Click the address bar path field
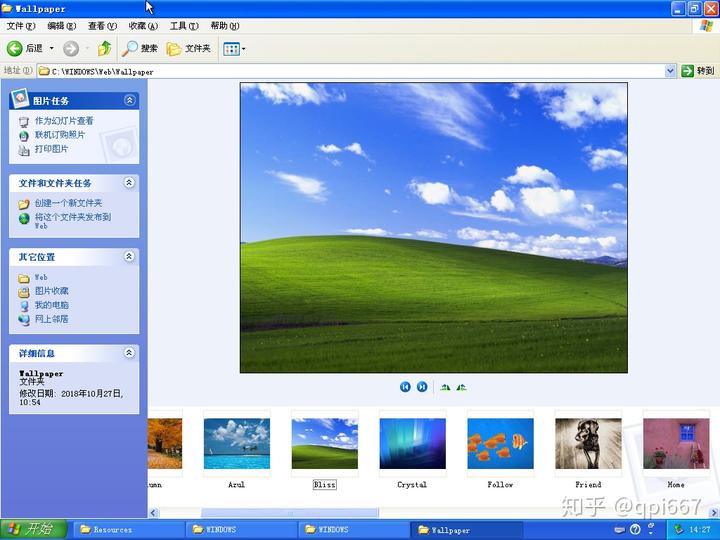 [x=351, y=71]
